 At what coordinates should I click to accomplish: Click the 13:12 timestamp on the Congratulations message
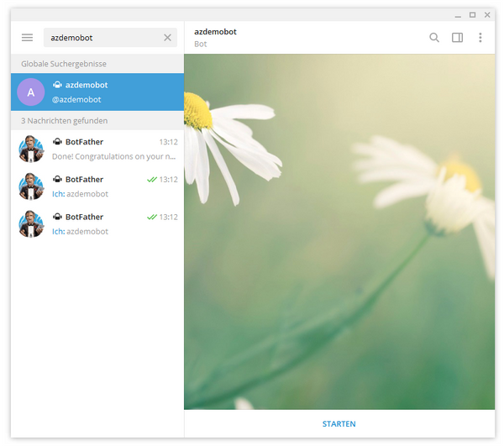point(169,142)
